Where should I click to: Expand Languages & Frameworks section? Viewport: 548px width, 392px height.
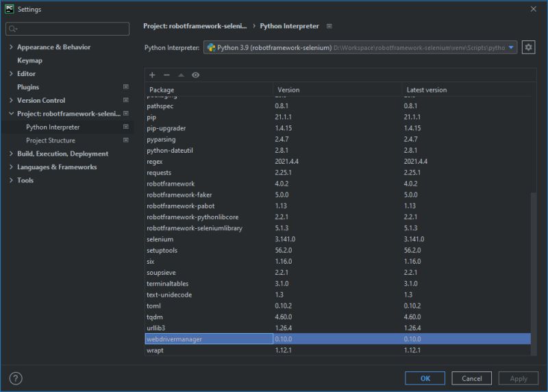(x=11, y=167)
